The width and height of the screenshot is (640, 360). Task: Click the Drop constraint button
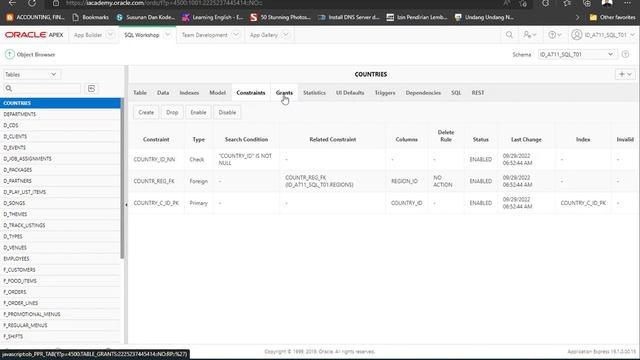(172, 112)
